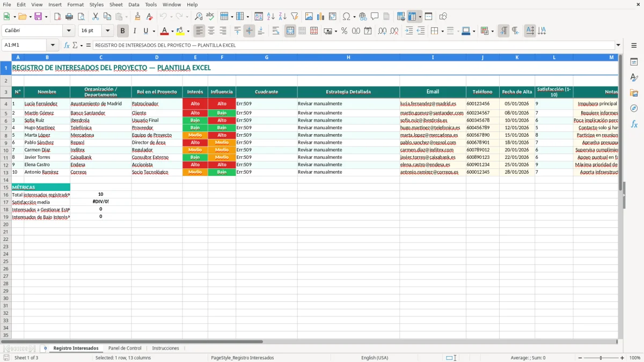644x362 pixels.
Task: Open the Data menu
Action: pyautogui.click(x=134, y=4)
